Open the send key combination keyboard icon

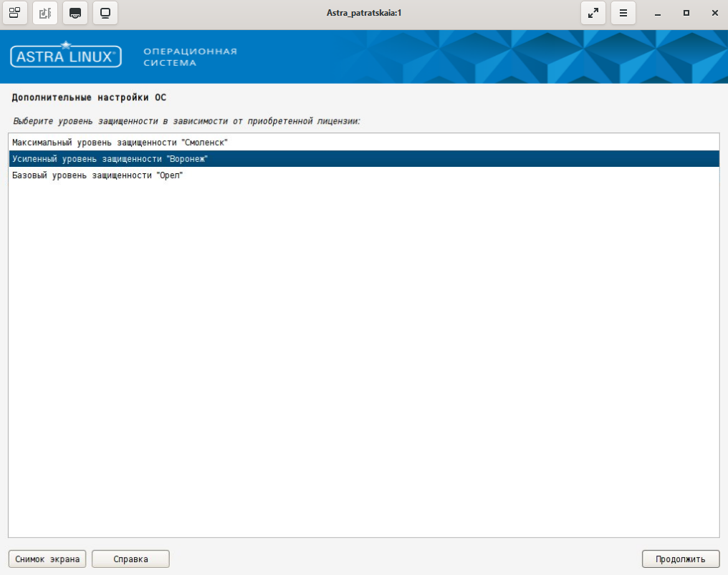pos(75,13)
